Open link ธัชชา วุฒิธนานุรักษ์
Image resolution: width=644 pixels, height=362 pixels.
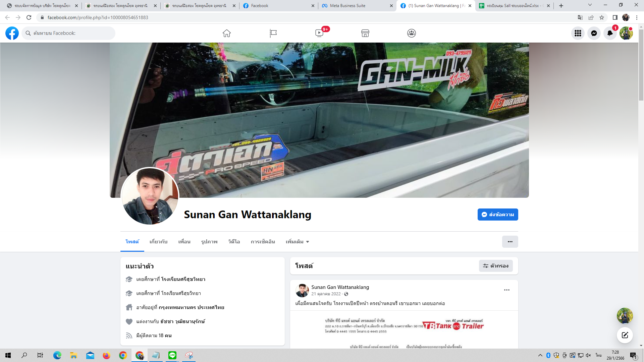point(182,321)
